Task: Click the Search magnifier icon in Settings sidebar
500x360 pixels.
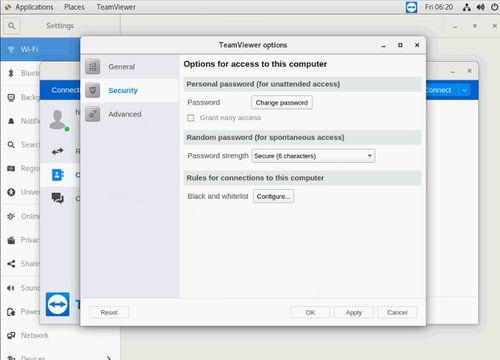Action: pos(11,145)
